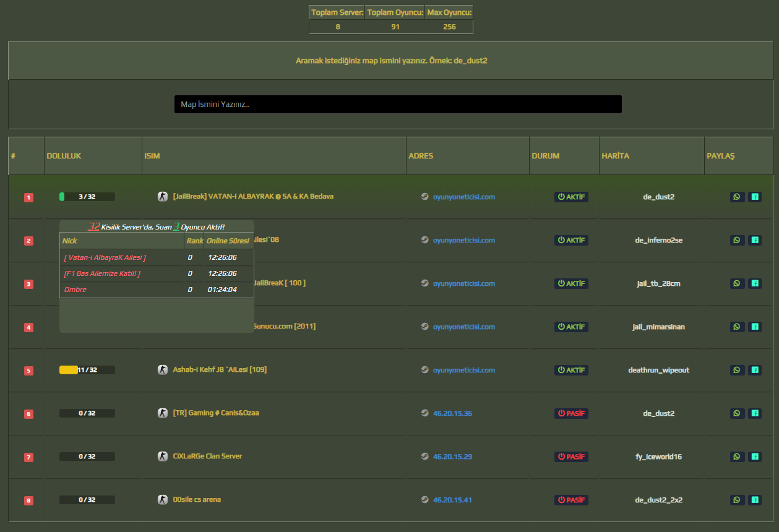Click the 11 / 32 occupancy bar
This screenshot has width=779, height=532.
[87, 370]
